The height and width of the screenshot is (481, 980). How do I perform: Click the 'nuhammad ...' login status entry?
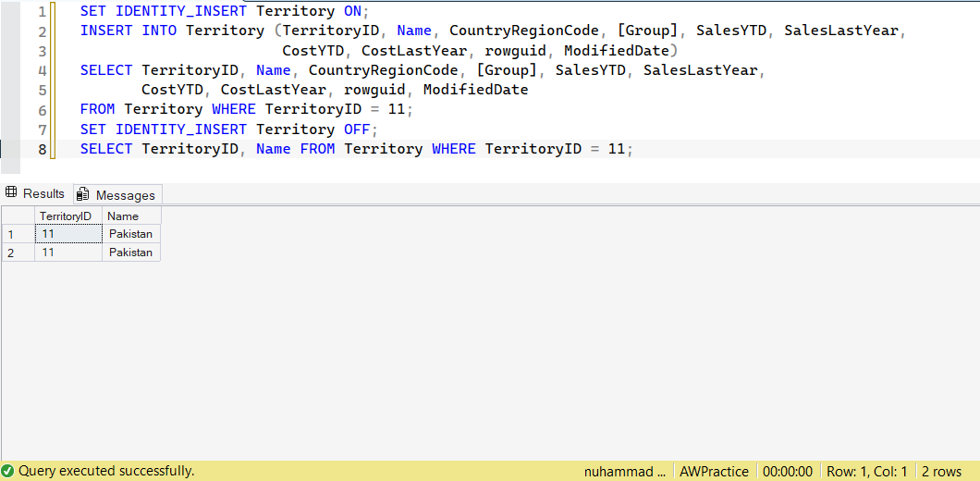click(625, 472)
